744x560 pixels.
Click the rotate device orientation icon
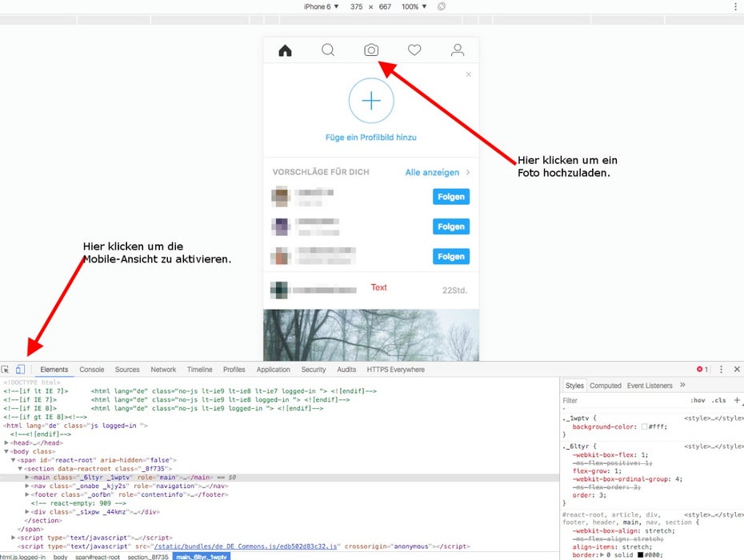442,6
